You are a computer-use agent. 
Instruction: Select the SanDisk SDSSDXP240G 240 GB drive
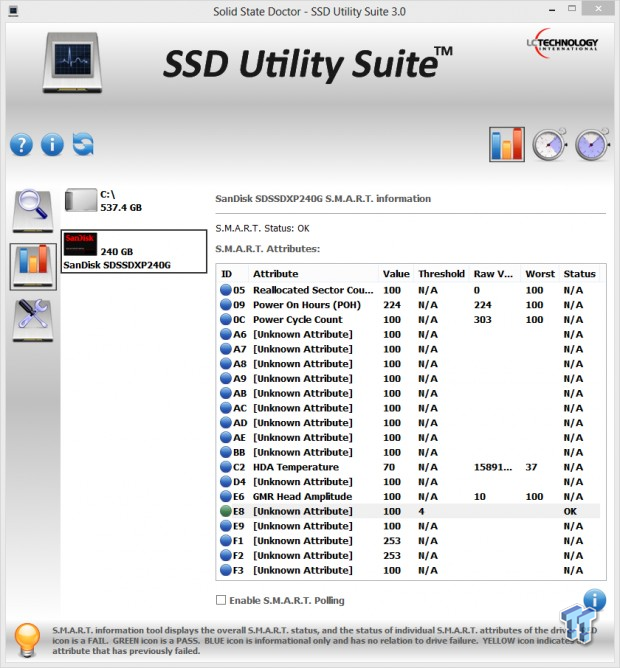coord(134,251)
